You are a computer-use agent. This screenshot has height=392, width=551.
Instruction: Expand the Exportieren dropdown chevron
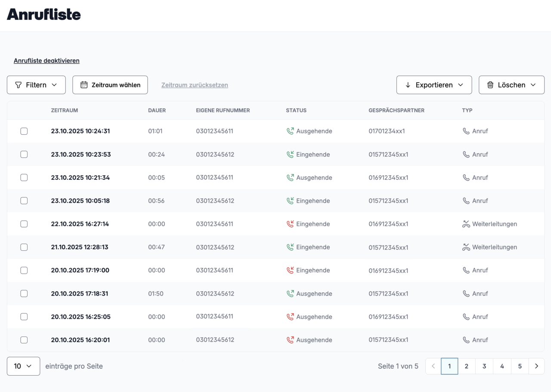pyautogui.click(x=461, y=85)
